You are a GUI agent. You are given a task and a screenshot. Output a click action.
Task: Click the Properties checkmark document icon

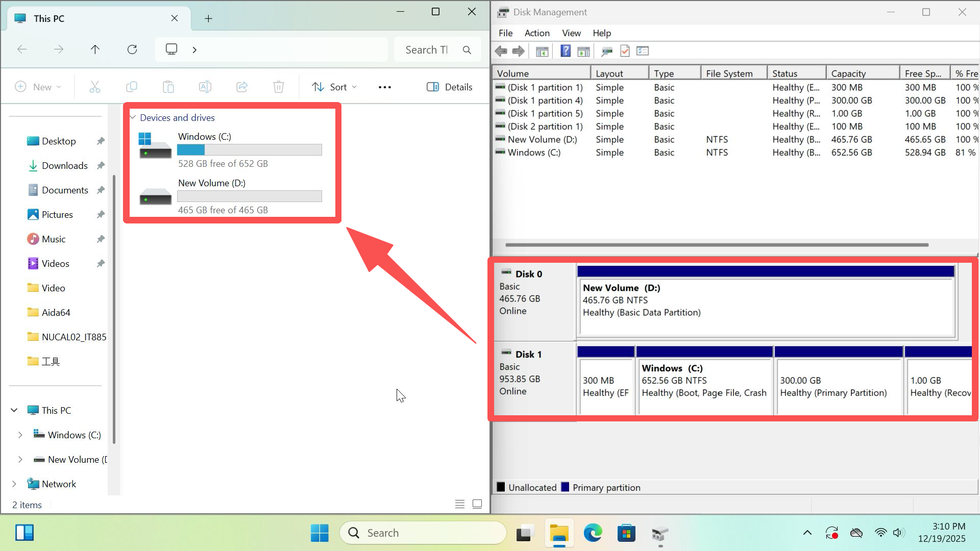pyautogui.click(x=625, y=51)
